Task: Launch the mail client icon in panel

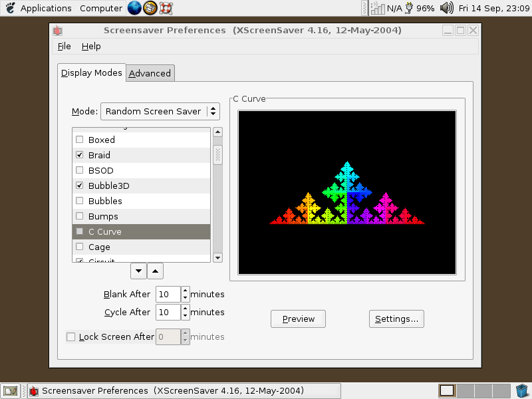Action: click(150, 8)
